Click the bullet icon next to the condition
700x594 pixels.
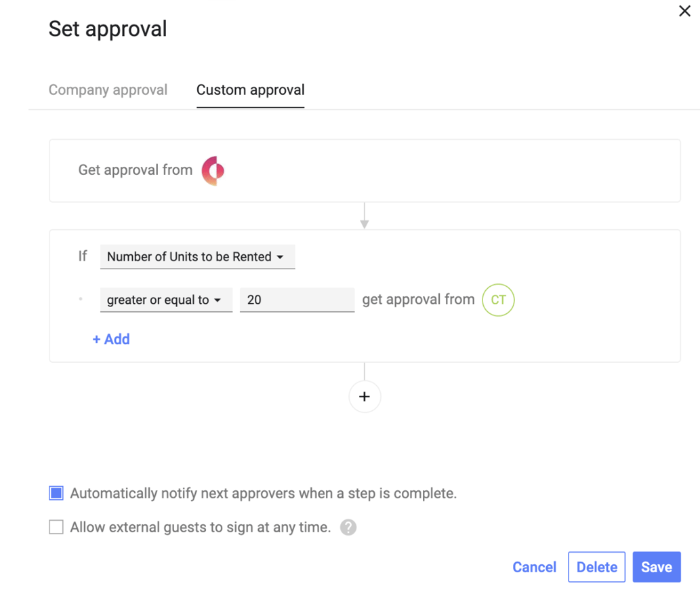(x=81, y=299)
